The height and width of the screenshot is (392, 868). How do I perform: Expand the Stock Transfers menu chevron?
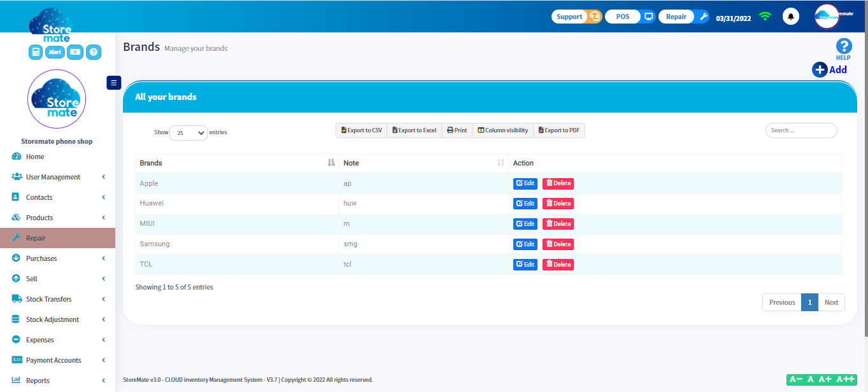[x=103, y=299]
